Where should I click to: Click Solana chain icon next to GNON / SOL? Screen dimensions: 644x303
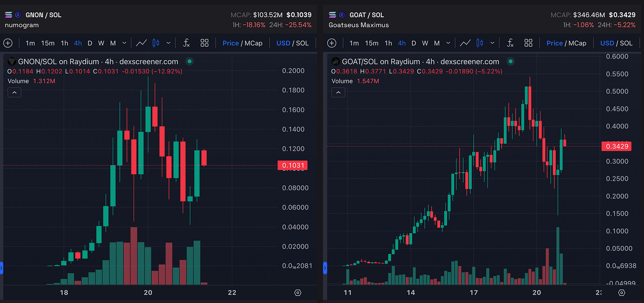(8, 15)
